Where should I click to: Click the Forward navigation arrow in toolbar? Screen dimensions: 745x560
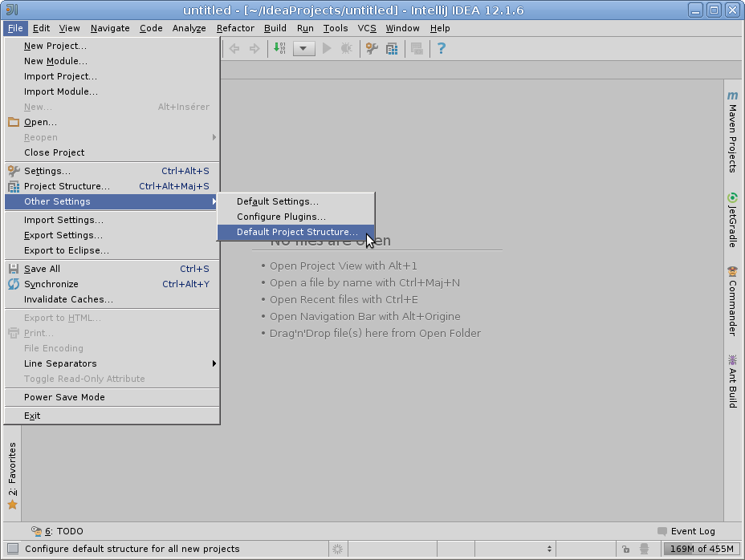254,48
